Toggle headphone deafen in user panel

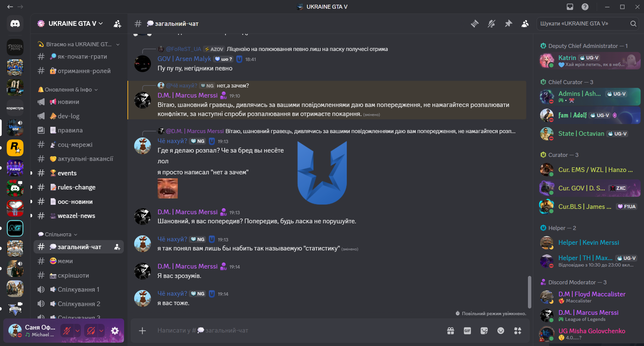(91, 331)
